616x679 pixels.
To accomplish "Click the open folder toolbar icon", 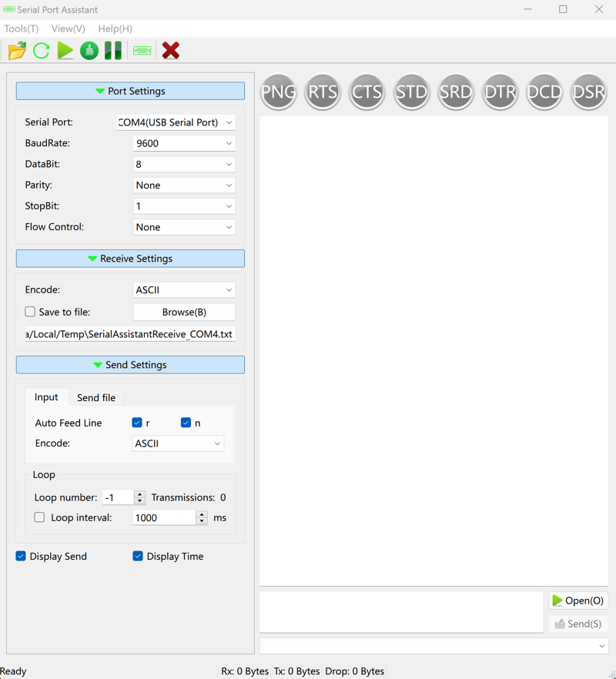I will pos(18,51).
